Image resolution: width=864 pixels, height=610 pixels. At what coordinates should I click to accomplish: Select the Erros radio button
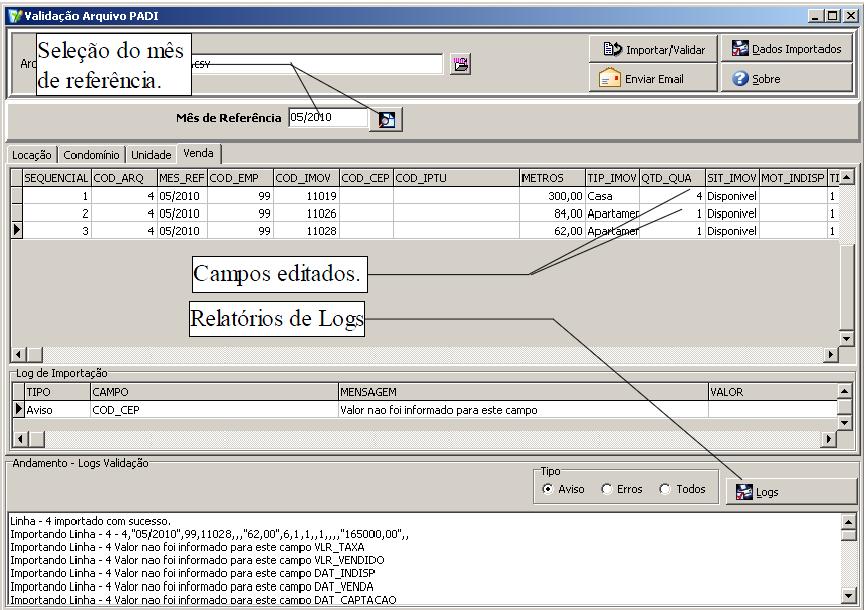point(607,489)
